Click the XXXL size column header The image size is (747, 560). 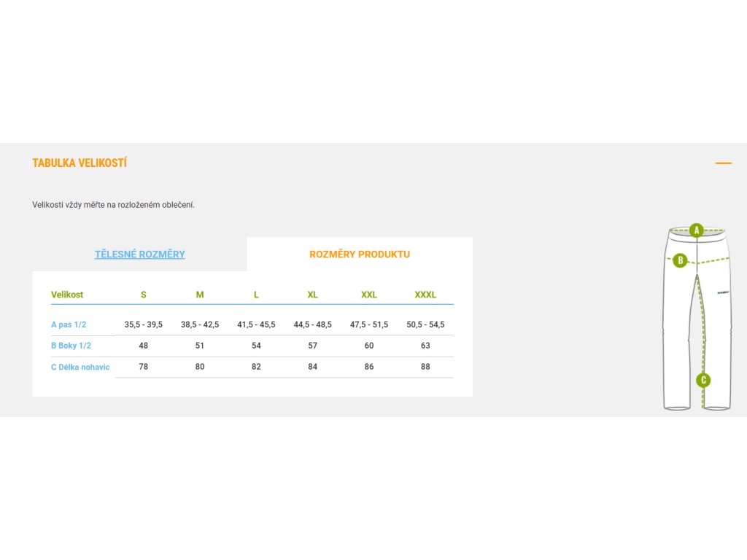click(x=425, y=295)
